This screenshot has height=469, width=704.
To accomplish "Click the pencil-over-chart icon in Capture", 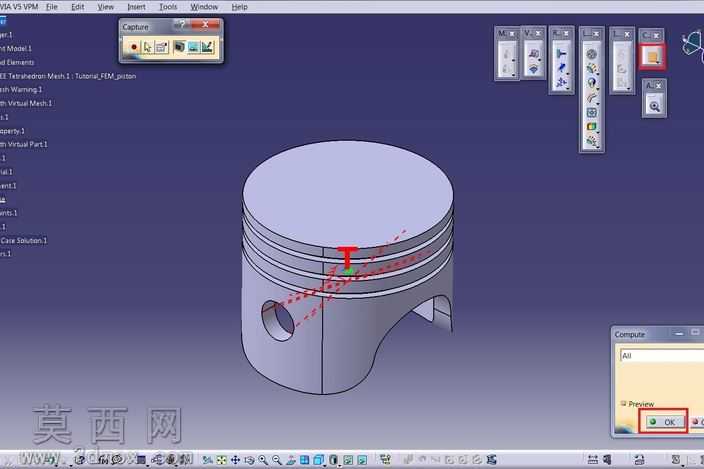I will (x=207, y=47).
